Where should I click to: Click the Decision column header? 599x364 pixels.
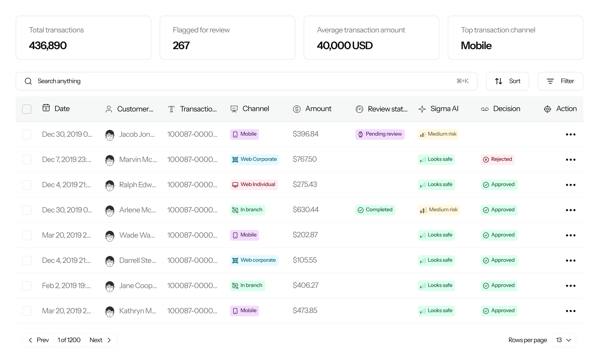coord(506,109)
